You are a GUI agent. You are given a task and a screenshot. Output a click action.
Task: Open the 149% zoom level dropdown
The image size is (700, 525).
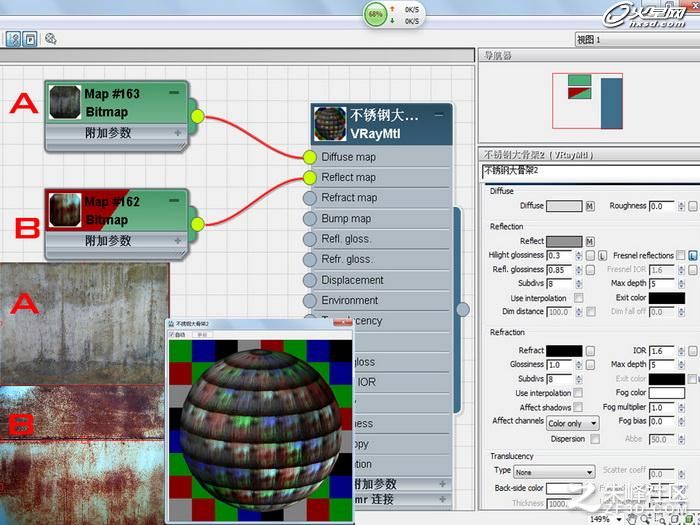[619, 519]
